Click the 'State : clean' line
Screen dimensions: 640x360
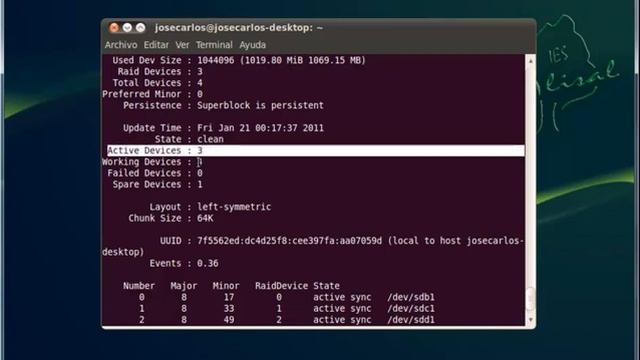pos(189,139)
